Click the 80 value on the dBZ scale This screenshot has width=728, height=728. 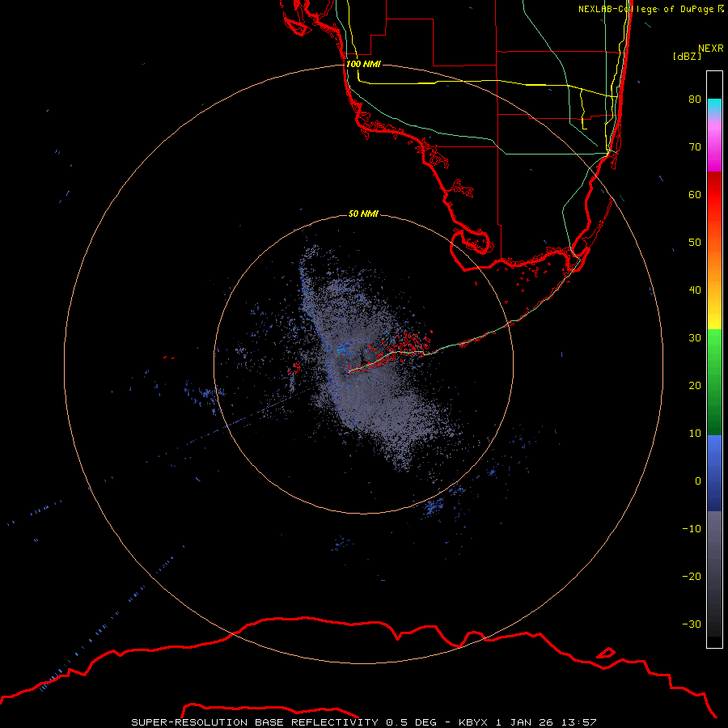coord(695,99)
